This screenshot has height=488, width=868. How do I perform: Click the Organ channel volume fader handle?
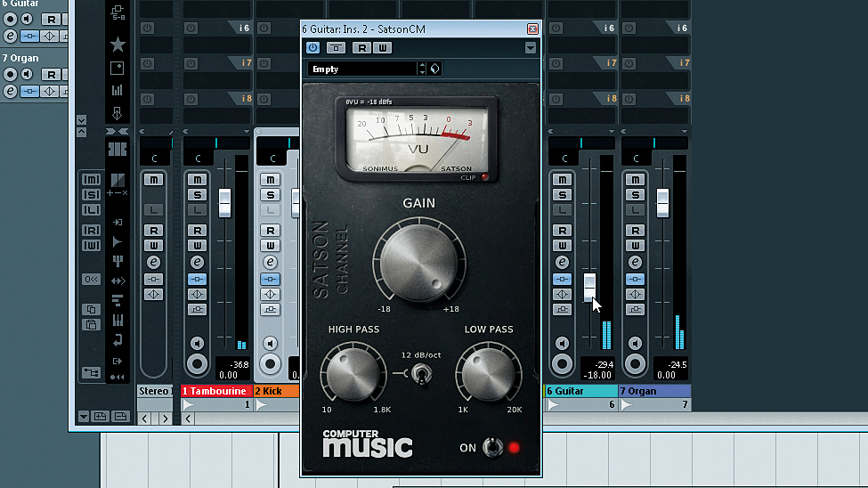pyautogui.click(x=662, y=203)
